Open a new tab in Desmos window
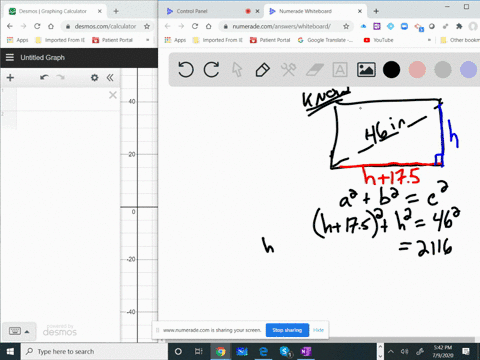Screen dimensions: 480x360 pos(116,11)
